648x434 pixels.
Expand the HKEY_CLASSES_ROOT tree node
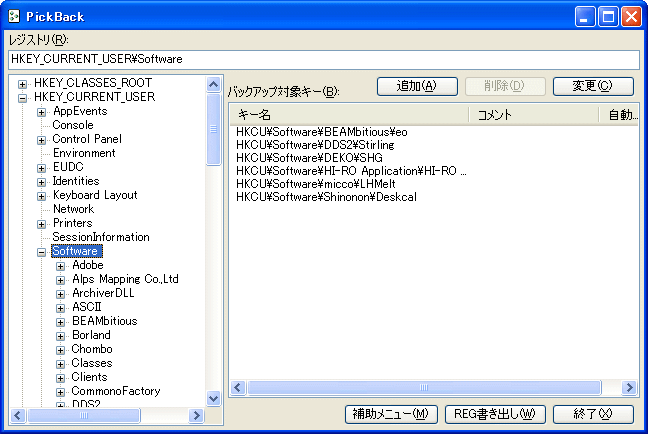23,83
